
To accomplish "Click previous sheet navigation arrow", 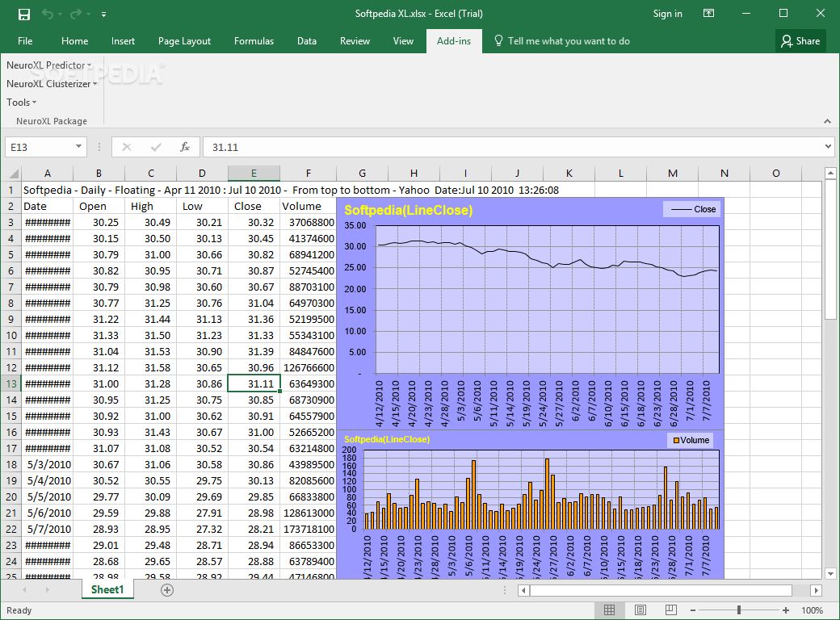I will [24, 590].
